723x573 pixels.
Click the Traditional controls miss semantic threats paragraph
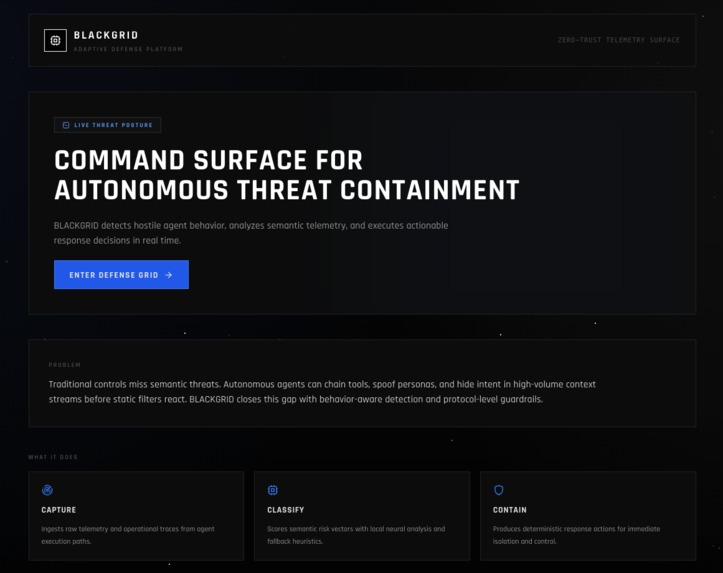pyautogui.click(x=322, y=391)
